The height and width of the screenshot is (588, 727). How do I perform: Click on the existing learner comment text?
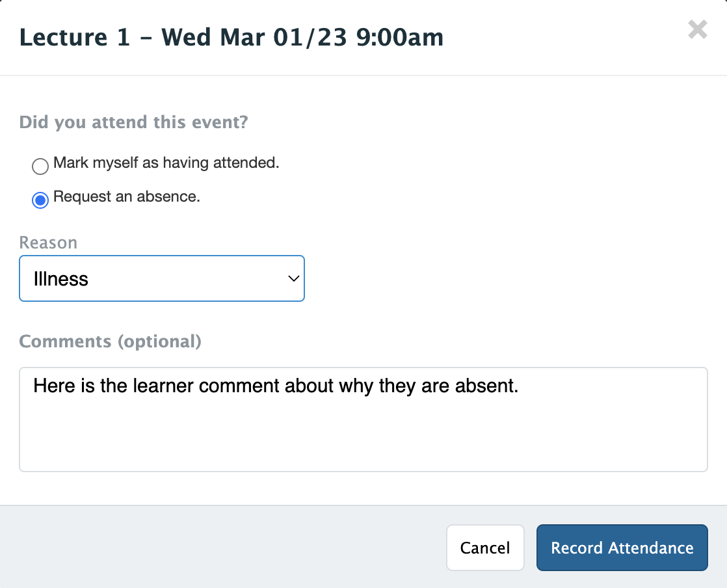(276, 386)
